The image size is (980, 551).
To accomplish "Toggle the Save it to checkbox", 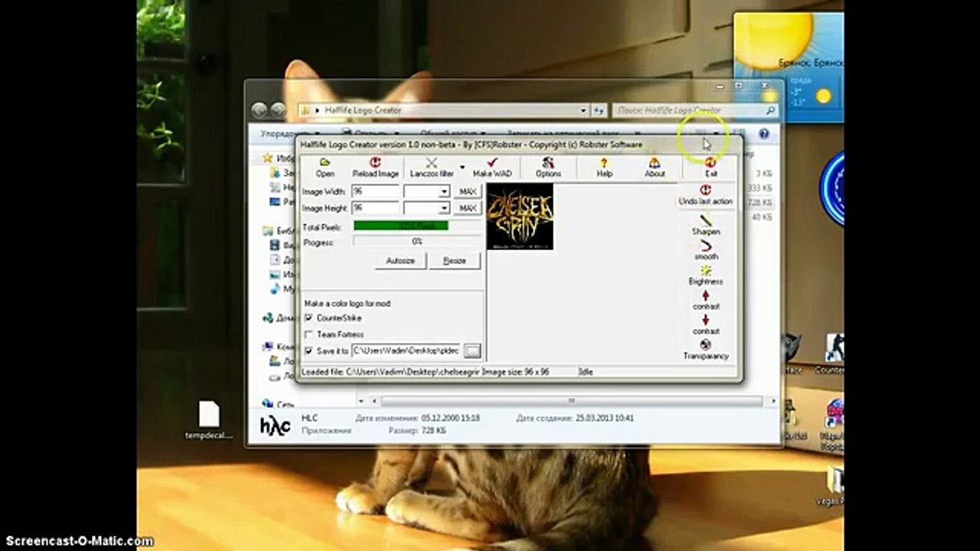I will pyautogui.click(x=309, y=351).
